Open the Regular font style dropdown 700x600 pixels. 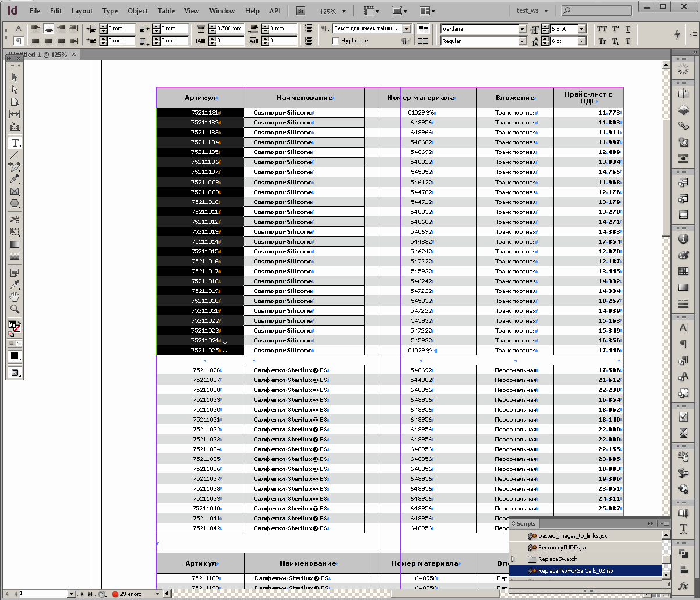[523, 41]
